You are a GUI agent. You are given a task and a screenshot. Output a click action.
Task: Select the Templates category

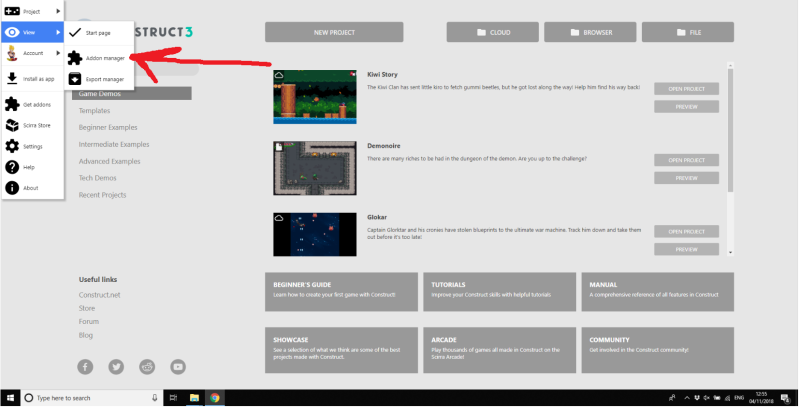[x=95, y=110]
